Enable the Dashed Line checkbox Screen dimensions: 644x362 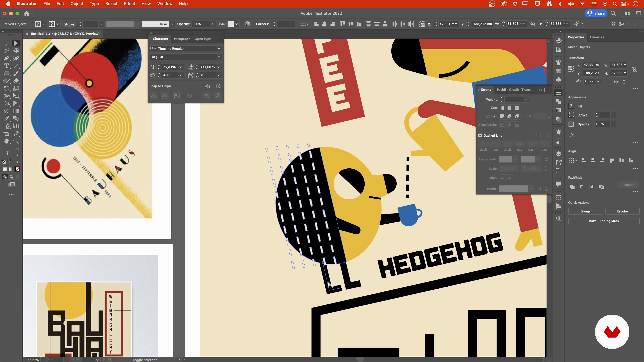pos(480,135)
